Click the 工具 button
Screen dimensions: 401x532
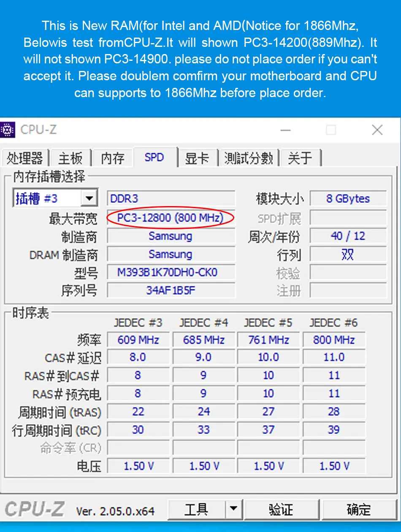(196, 509)
